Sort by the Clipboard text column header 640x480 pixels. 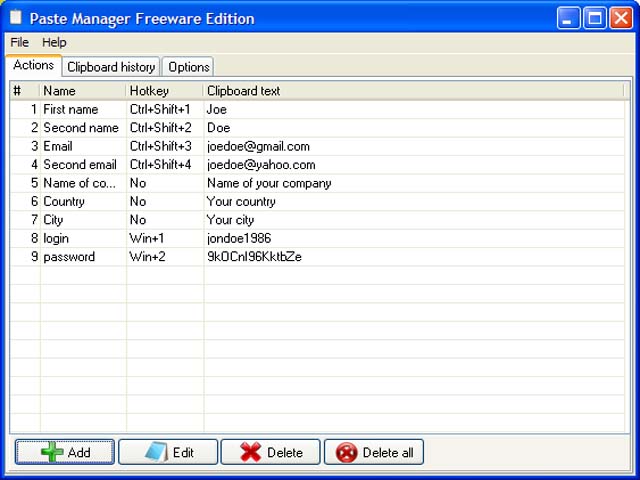click(x=413, y=91)
